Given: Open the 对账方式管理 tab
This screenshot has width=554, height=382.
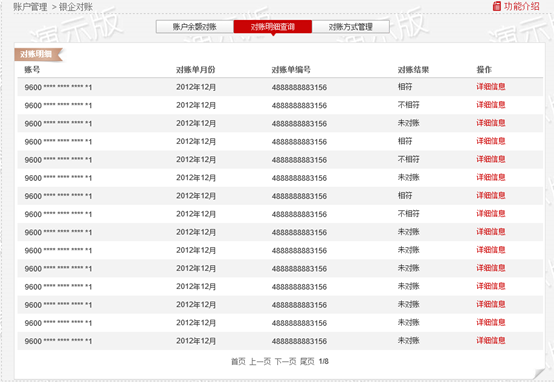Looking at the screenshot, I should pos(351,27).
